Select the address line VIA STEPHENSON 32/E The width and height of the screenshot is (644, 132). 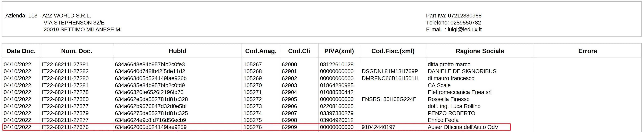point(74,23)
